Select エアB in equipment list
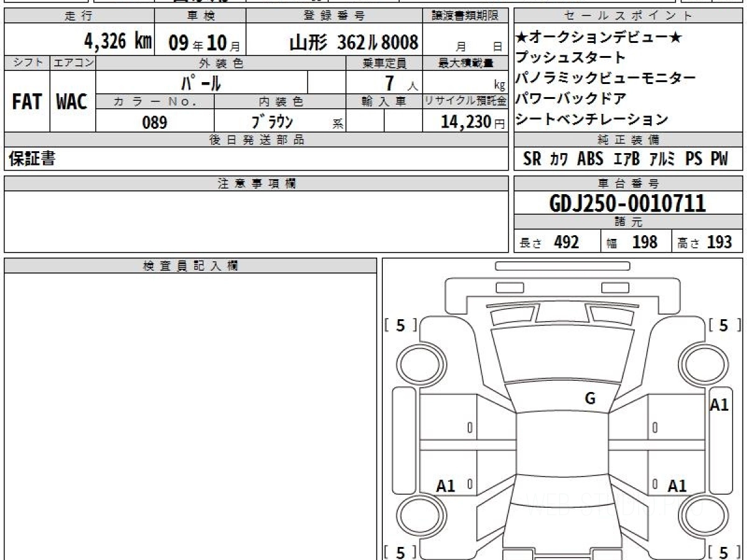 [626, 159]
